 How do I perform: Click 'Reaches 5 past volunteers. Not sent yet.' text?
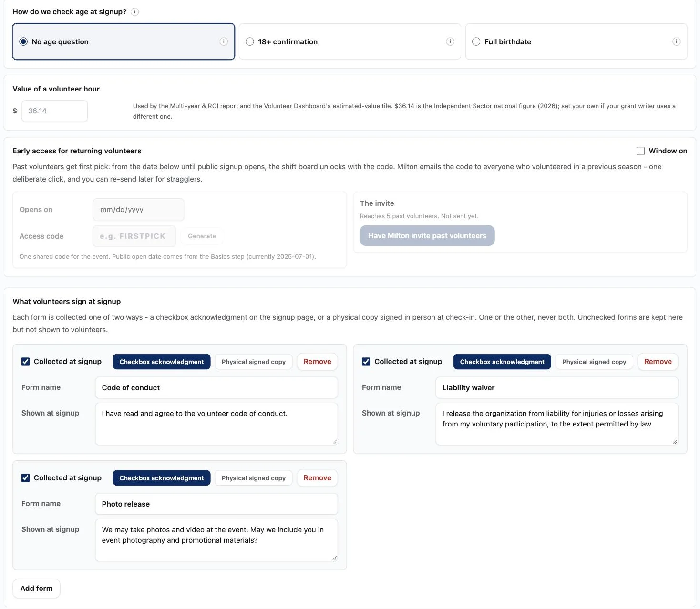pyautogui.click(x=419, y=216)
